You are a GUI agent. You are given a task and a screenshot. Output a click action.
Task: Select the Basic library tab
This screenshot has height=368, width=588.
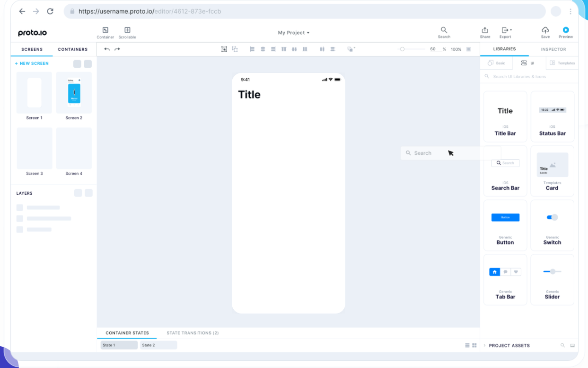(496, 63)
